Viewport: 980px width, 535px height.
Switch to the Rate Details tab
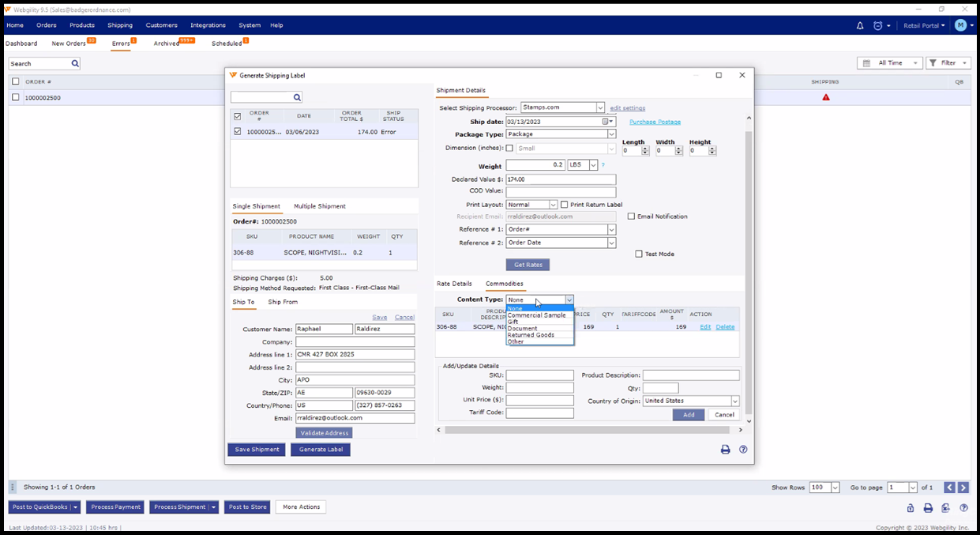coord(454,284)
